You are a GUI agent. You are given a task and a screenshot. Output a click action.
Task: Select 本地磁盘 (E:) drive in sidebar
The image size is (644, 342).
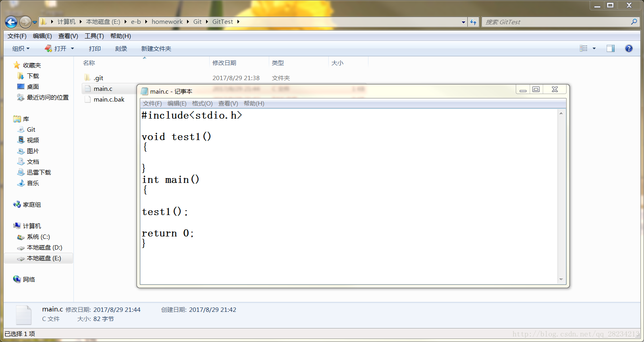click(x=39, y=258)
